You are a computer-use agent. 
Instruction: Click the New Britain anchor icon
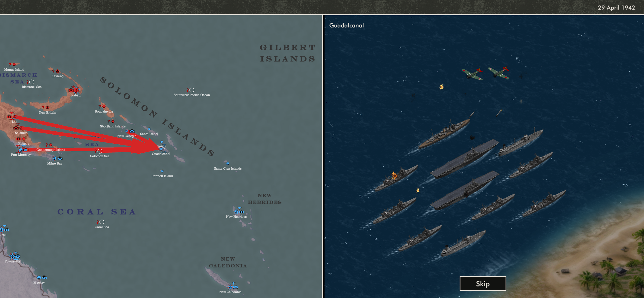click(48, 108)
